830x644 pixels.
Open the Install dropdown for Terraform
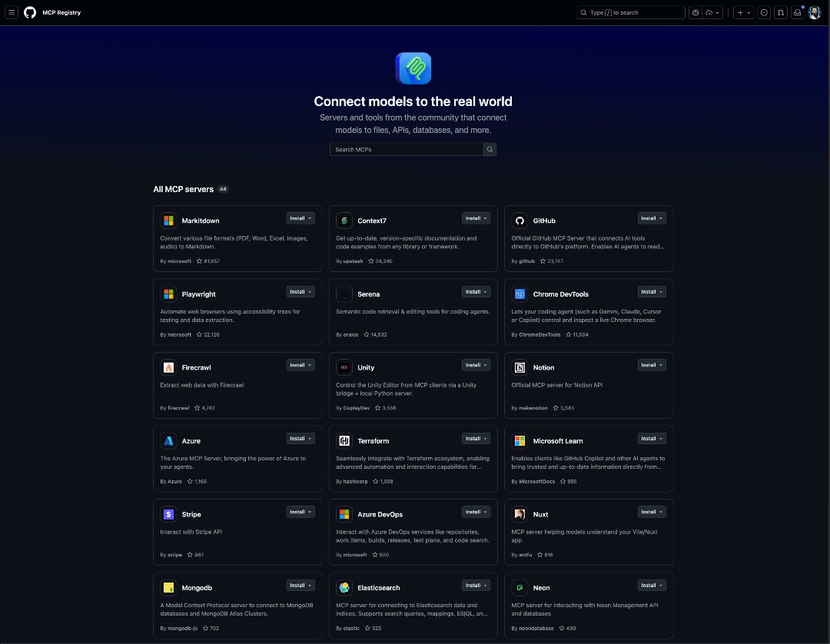[x=476, y=439]
